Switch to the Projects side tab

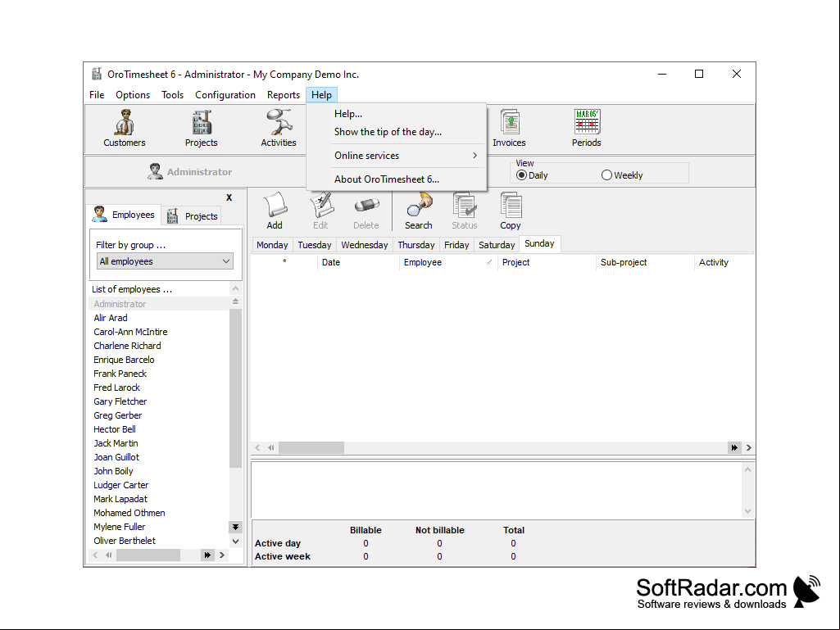pyautogui.click(x=193, y=216)
